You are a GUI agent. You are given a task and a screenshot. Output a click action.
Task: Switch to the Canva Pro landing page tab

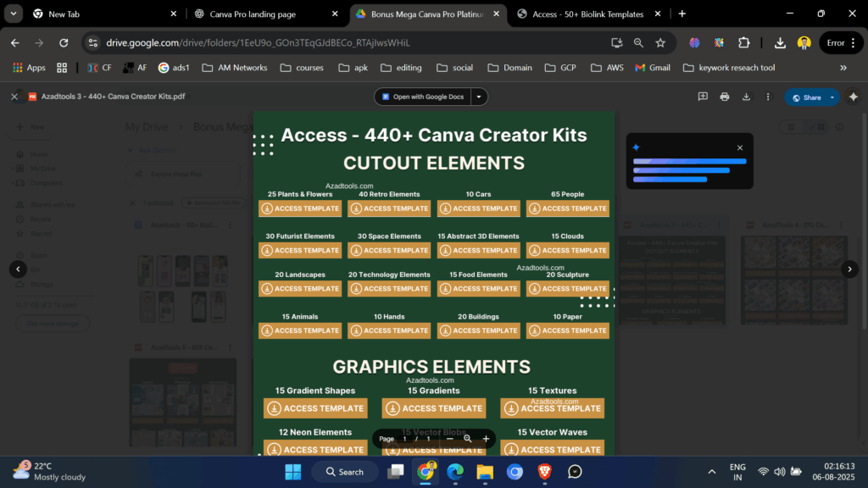pyautogui.click(x=265, y=14)
